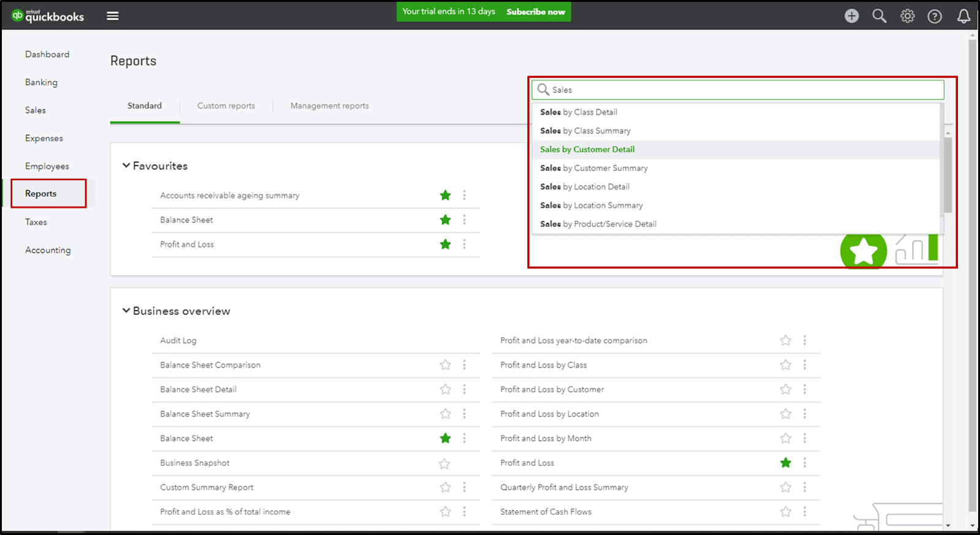Open more options for Balance Sheet Comparison
980x535 pixels.
point(464,365)
